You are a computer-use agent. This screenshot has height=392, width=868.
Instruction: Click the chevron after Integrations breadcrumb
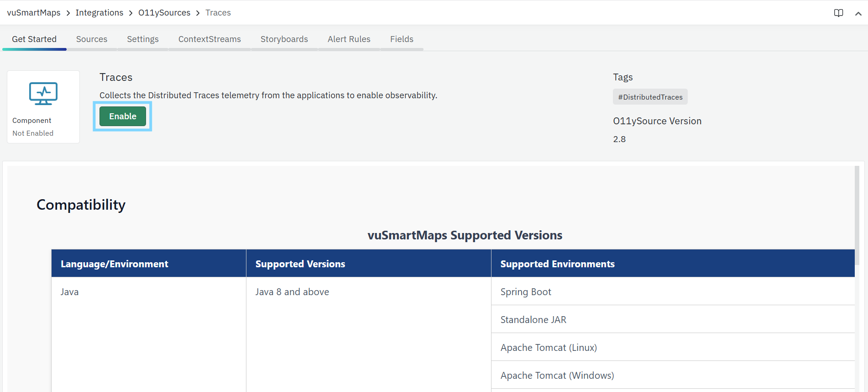131,13
